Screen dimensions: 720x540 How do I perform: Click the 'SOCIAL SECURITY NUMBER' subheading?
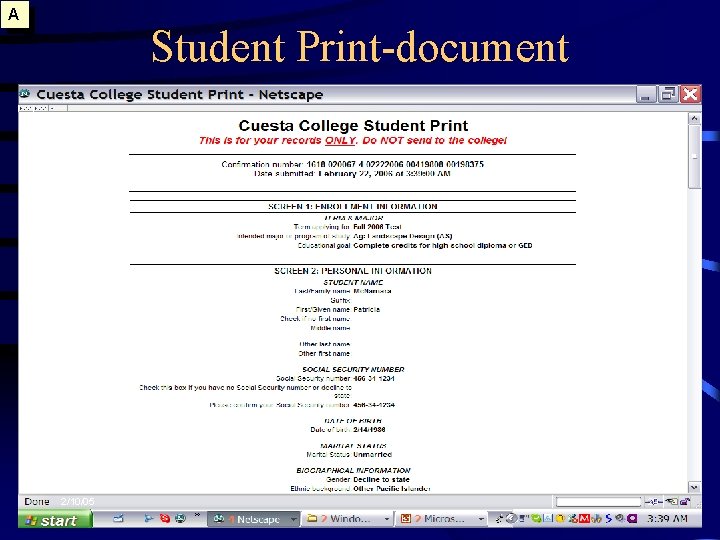point(353,369)
